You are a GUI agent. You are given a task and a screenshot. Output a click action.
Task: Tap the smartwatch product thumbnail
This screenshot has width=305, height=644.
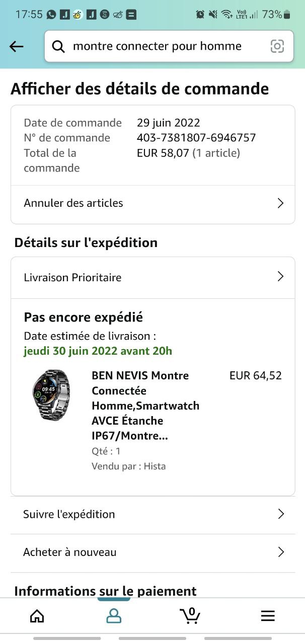51,395
